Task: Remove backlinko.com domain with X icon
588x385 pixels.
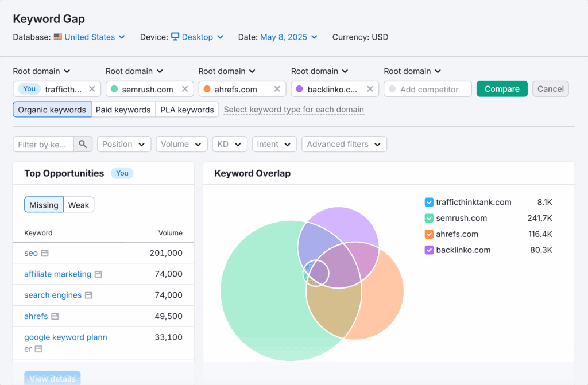Action: coord(370,89)
